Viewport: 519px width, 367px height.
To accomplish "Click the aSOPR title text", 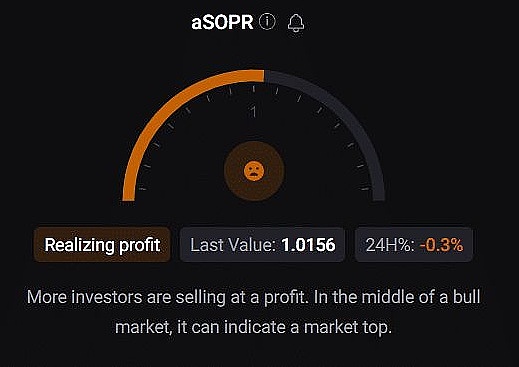I will (222, 23).
